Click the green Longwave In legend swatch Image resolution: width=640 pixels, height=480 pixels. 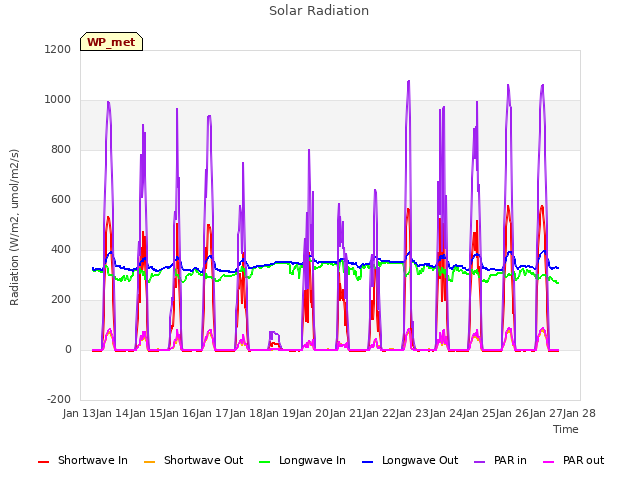(265, 462)
